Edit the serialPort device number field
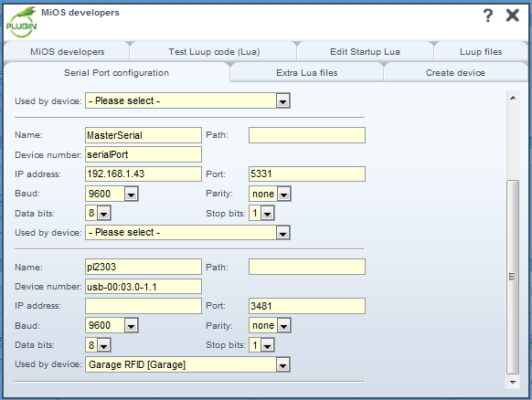Screen dimensions: 532x400 tap(144, 154)
